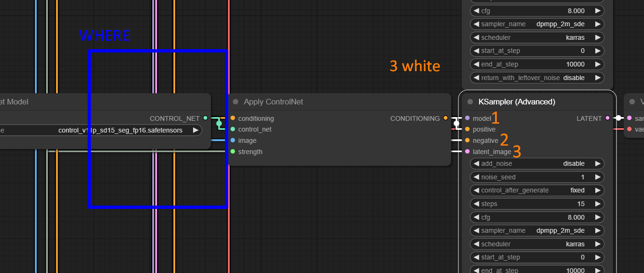Decrease cfg using the left arrow
Image resolution: width=644 pixels, height=273 pixels.
click(476, 217)
